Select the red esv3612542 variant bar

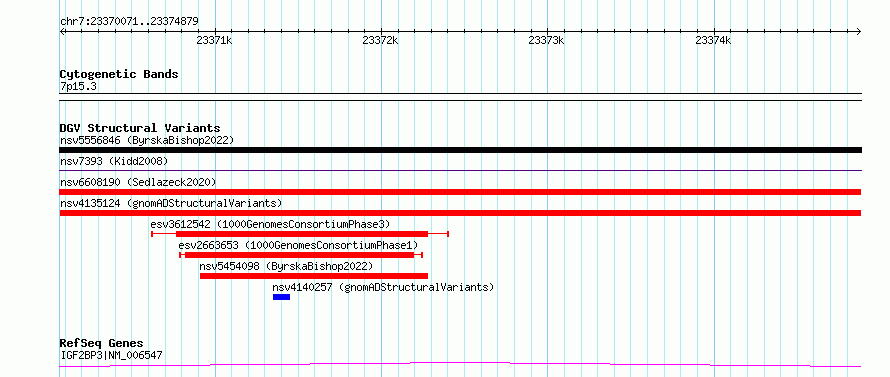pos(301,234)
